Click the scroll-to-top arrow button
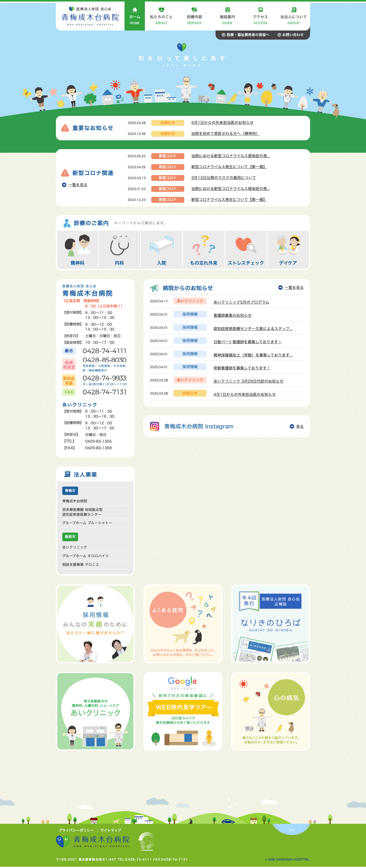The width and height of the screenshot is (366, 868). (291, 830)
